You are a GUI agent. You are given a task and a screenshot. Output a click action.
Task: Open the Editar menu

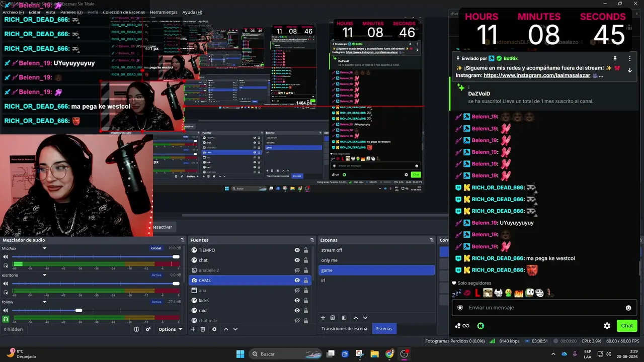35,12
